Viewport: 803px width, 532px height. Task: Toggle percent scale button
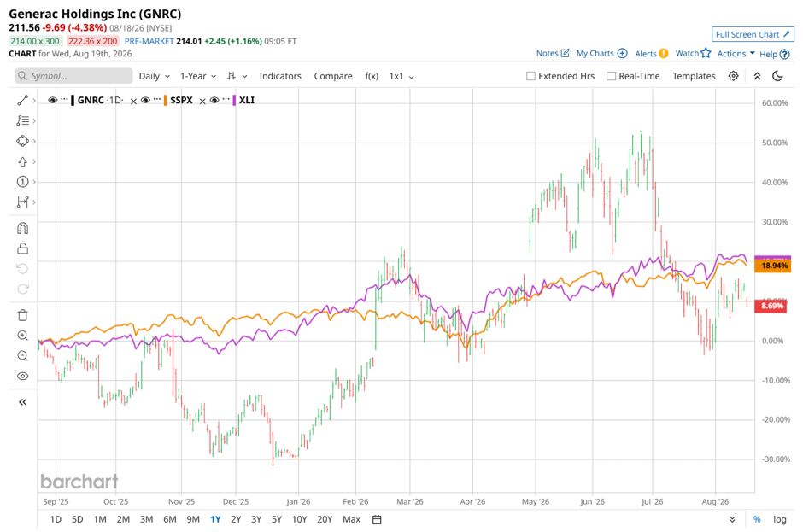tap(757, 520)
